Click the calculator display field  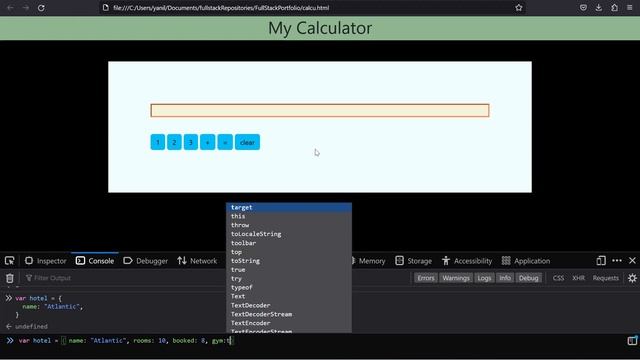coord(320,110)
